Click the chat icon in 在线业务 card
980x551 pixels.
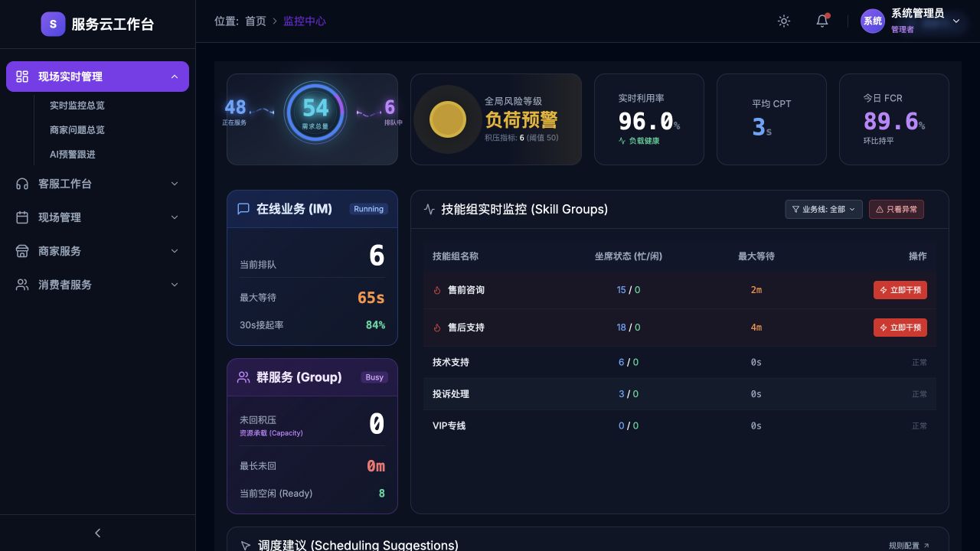[243, 209]
